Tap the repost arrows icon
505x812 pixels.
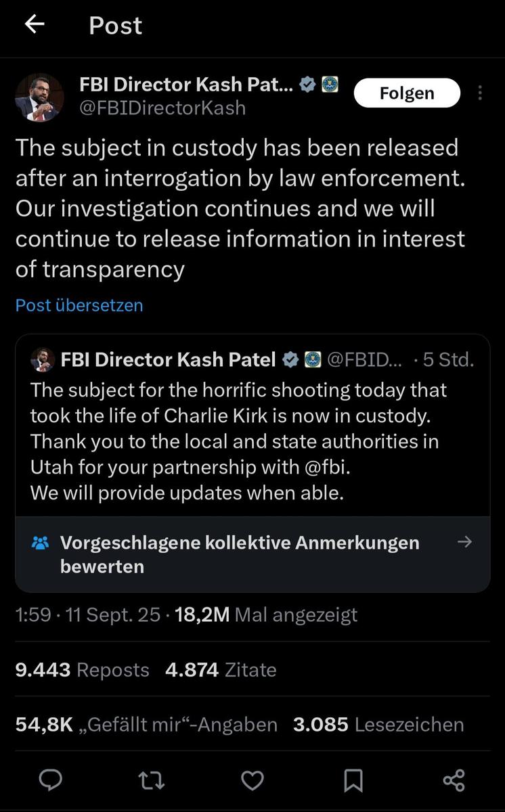pos(151,780)
